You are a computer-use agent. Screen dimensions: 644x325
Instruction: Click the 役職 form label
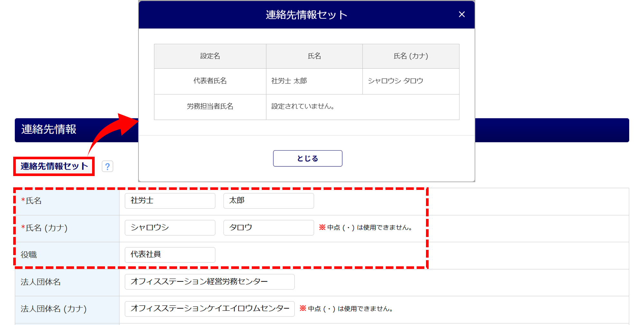tap(29, 255)
